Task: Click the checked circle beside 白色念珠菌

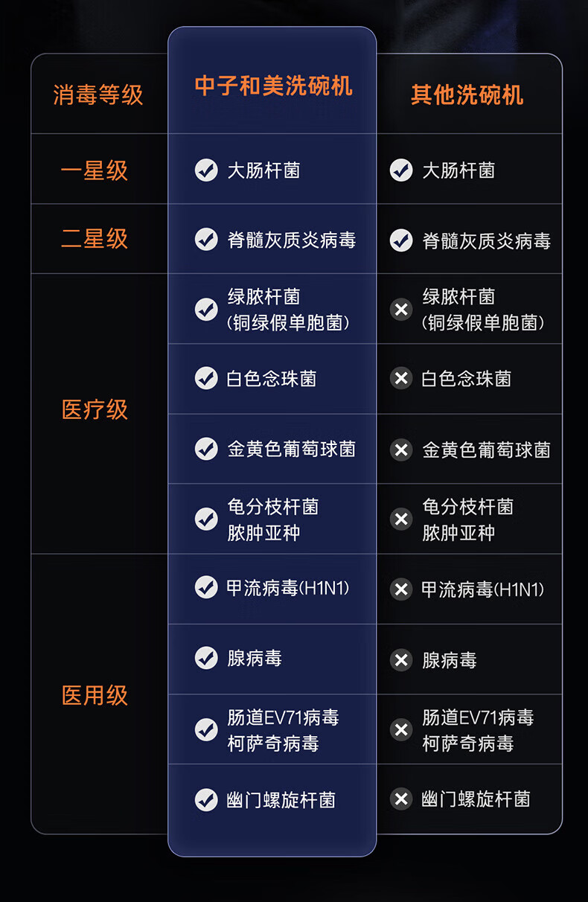Action: tap(206, 378)
